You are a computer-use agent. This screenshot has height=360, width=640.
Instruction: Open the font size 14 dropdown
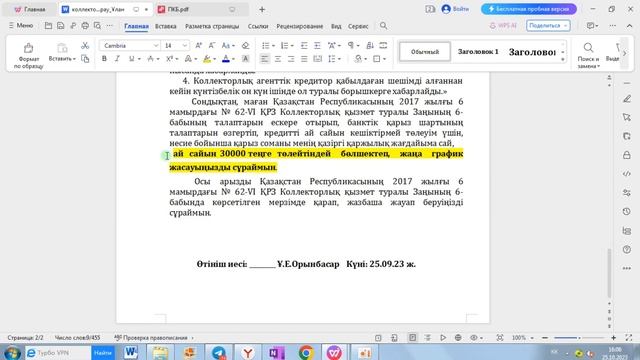tap(184, 45)
